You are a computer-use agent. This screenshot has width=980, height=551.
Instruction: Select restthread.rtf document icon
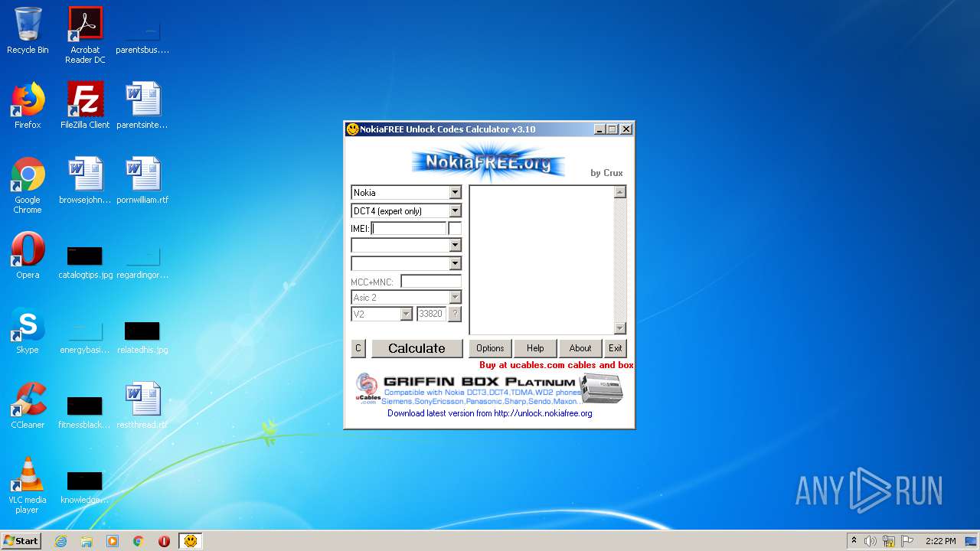pos(142,406)
